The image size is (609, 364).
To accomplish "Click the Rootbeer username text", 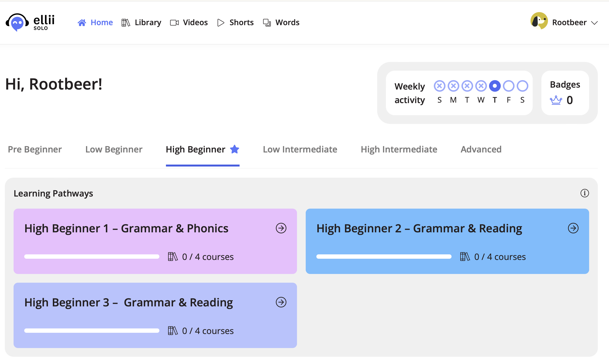I will click(x=569, y=23).
